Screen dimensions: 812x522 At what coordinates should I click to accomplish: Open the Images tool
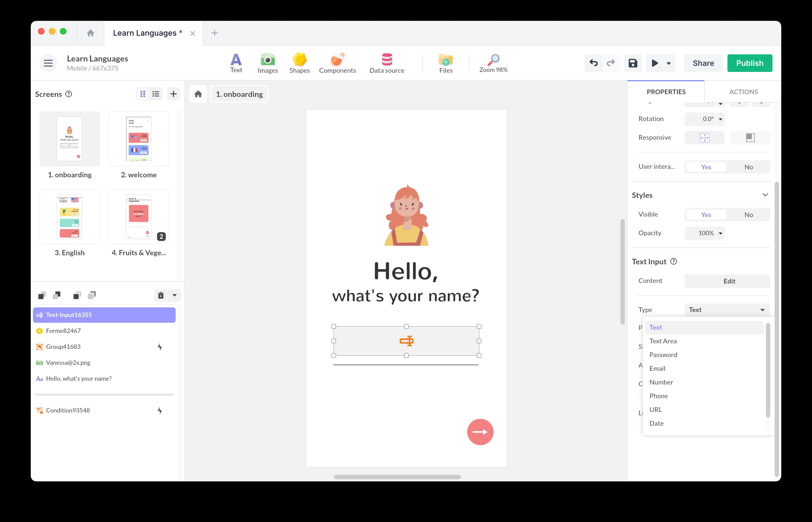[267, 63]
